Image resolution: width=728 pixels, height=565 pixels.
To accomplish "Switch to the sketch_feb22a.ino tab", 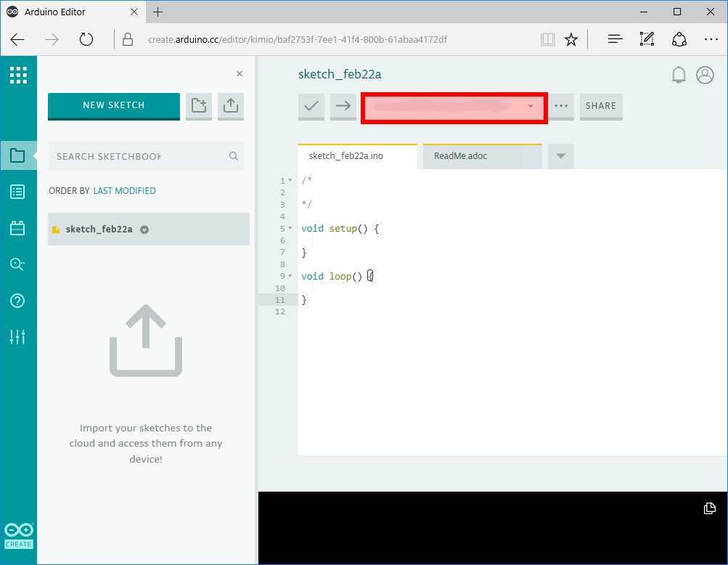I will pyautogui.click(x=358, y=156).
